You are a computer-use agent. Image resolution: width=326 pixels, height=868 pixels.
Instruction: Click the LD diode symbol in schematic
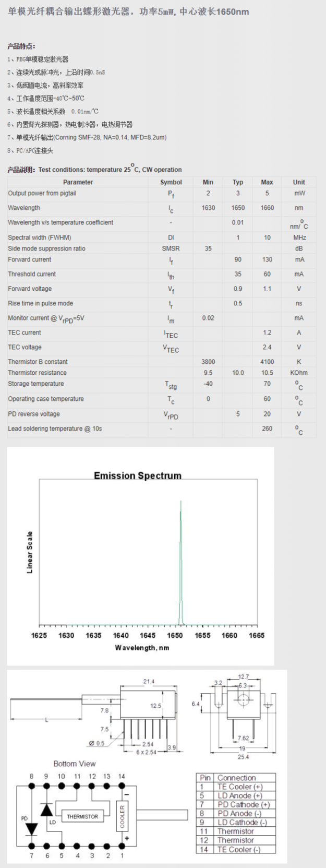click(47, 810)
